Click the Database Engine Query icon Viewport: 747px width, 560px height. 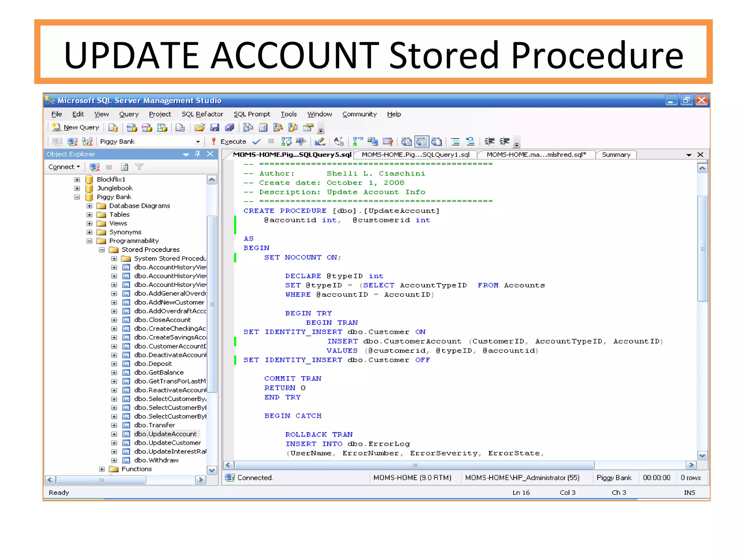click(113, 127)
